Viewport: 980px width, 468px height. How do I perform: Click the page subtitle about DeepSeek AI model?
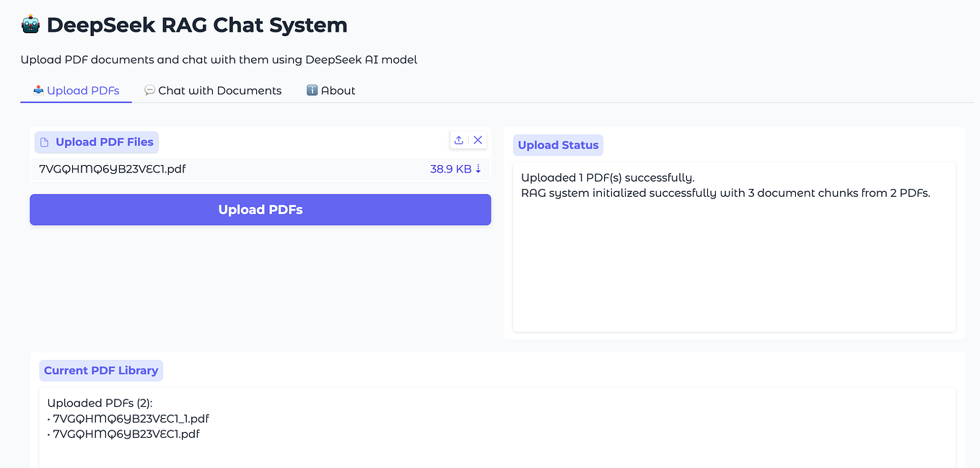pos(219,59)
